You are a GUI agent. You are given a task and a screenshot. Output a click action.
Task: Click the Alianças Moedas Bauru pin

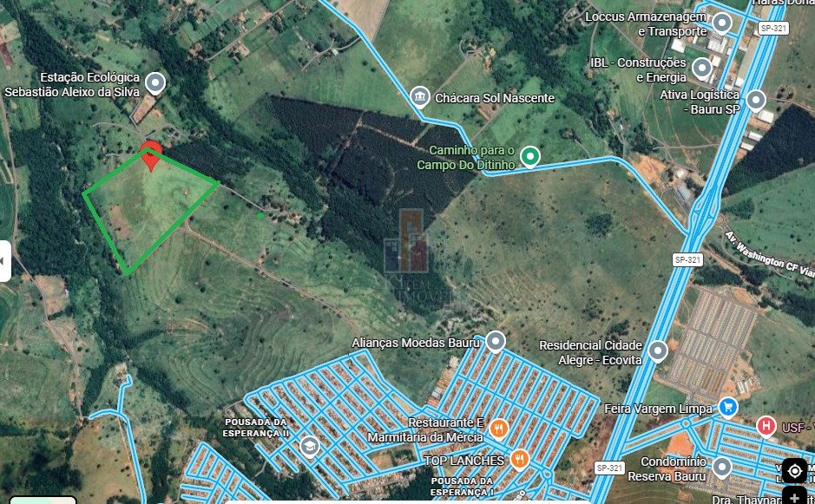pyautogui.click(x=496, y=342)
